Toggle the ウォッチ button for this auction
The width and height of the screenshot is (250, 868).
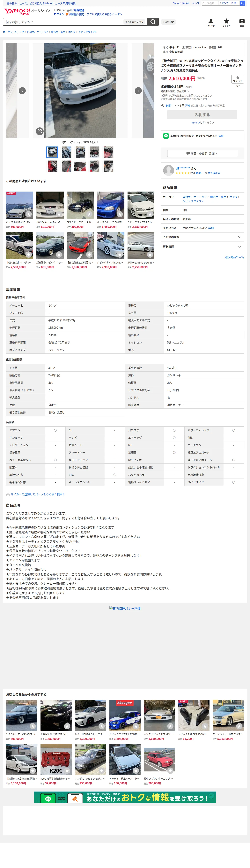[x=238, y=79]
